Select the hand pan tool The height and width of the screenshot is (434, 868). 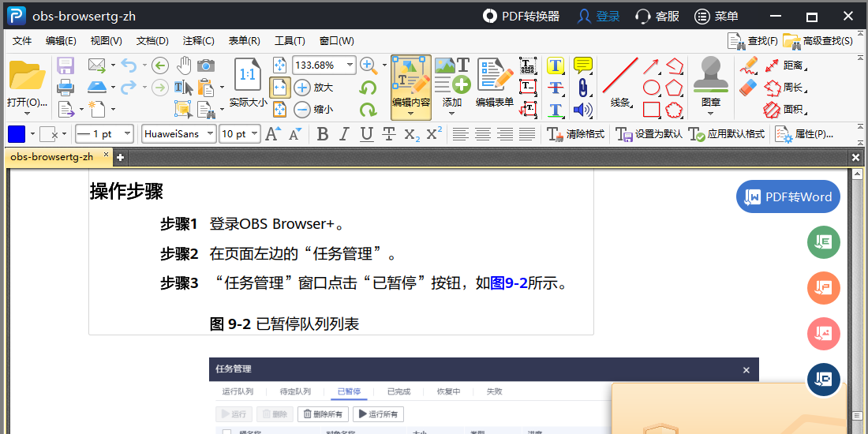tap(184, 65)
